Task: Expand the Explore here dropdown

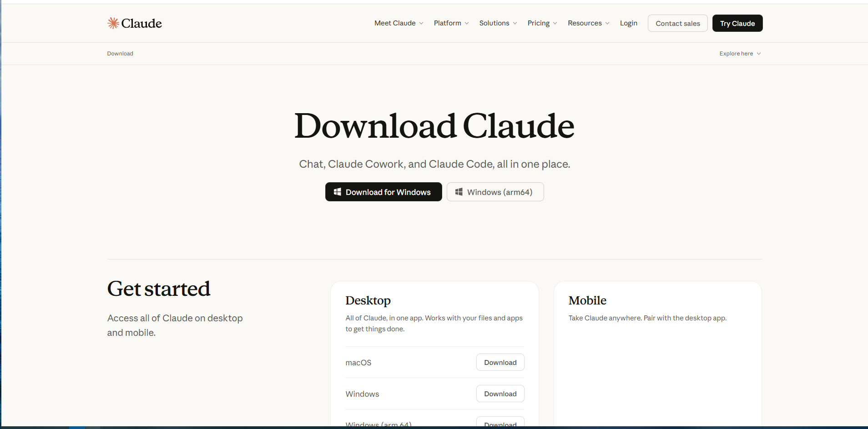Action: coord(740,54)
